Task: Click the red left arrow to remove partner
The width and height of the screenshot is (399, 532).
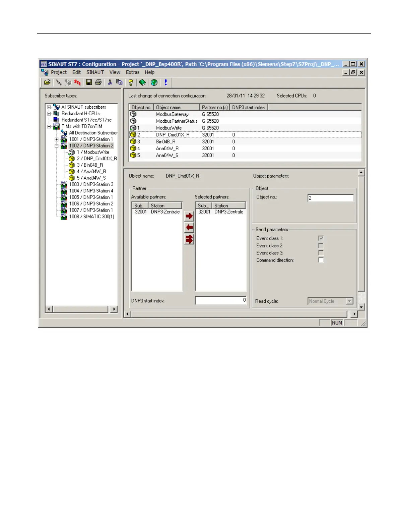Action: (189, 228)
